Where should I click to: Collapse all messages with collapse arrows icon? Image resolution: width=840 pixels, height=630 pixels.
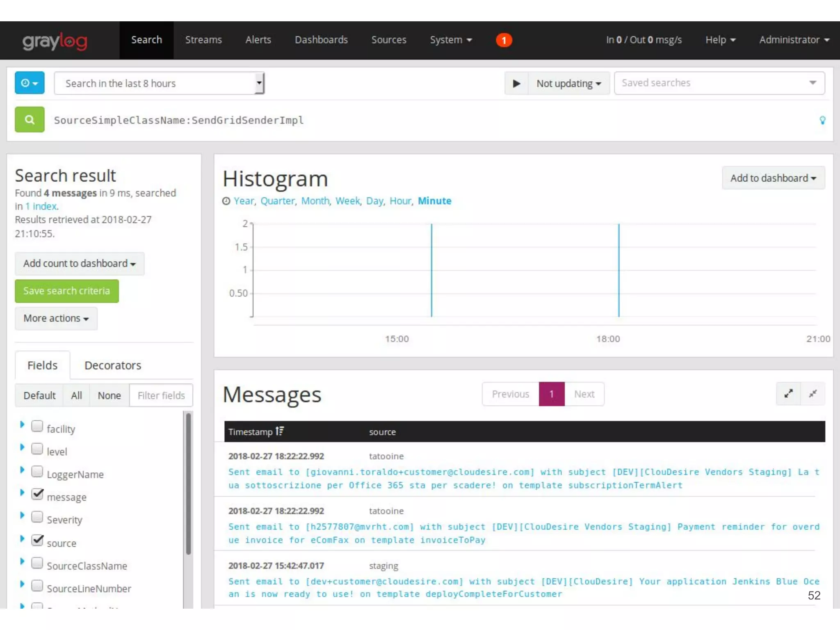(813, 394)
